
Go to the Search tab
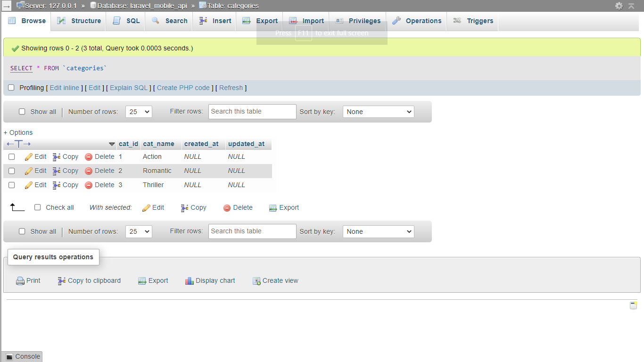tap(169, 21)
